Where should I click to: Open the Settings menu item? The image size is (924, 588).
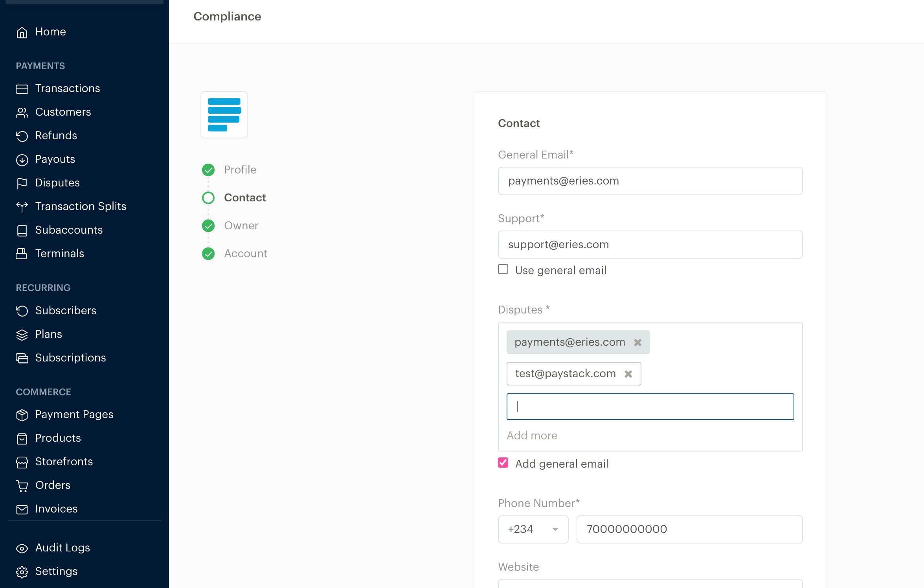click(x=57, y=571)
